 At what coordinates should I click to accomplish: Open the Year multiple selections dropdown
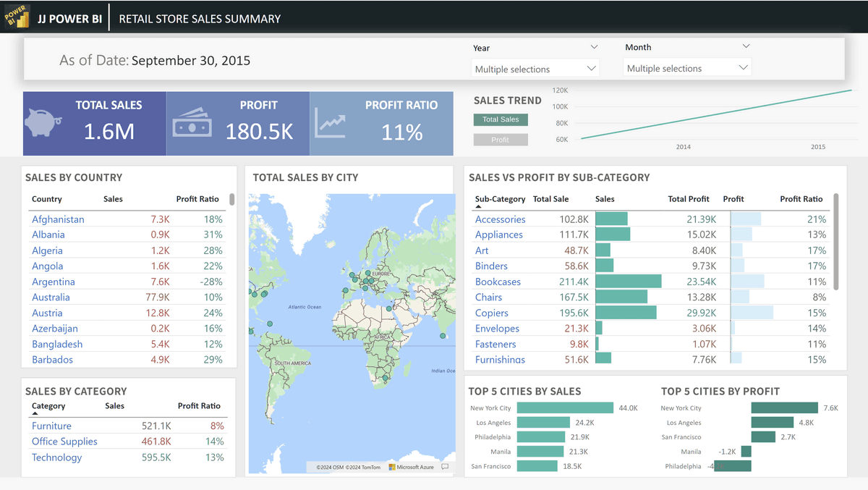pos(535,69)
